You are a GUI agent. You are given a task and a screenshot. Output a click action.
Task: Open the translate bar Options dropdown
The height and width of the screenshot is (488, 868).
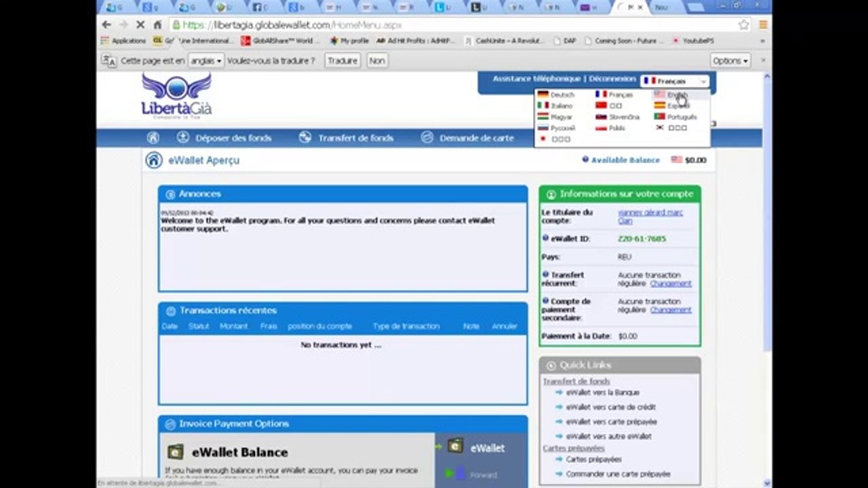click(730, 60)
